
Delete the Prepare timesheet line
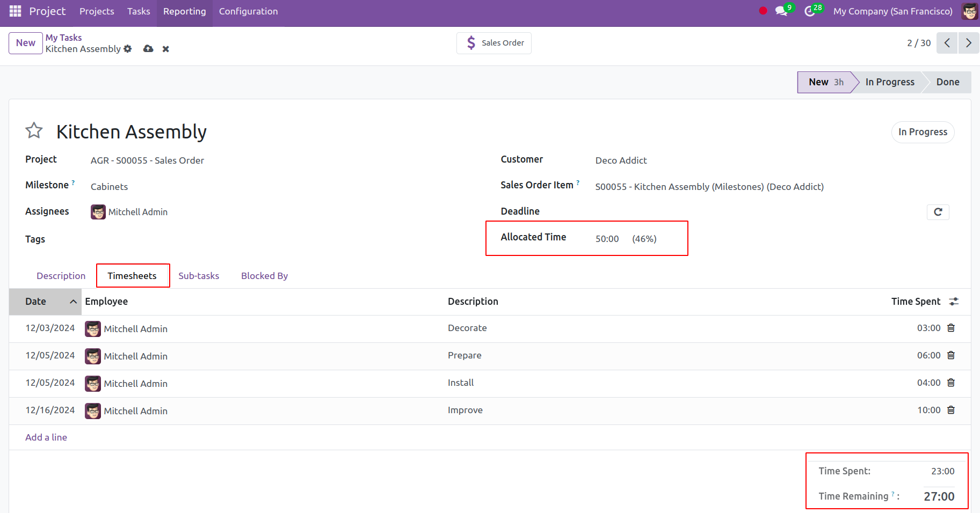click(x=951, y=355)
